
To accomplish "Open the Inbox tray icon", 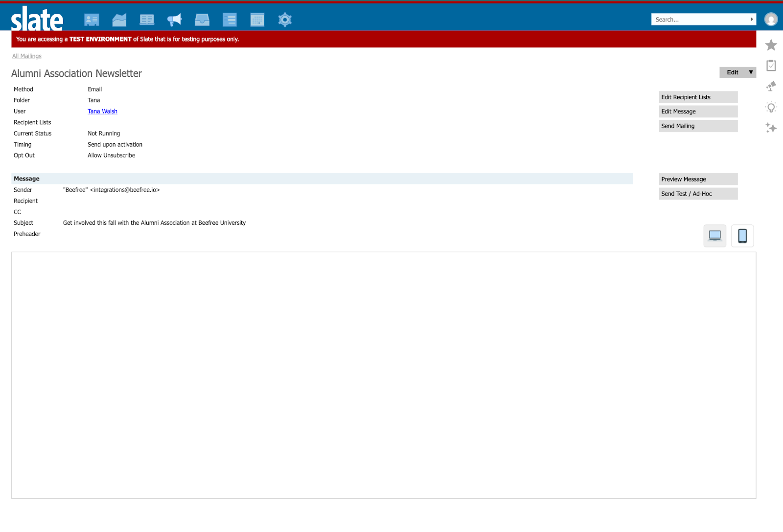I will (x=202, y=20).
